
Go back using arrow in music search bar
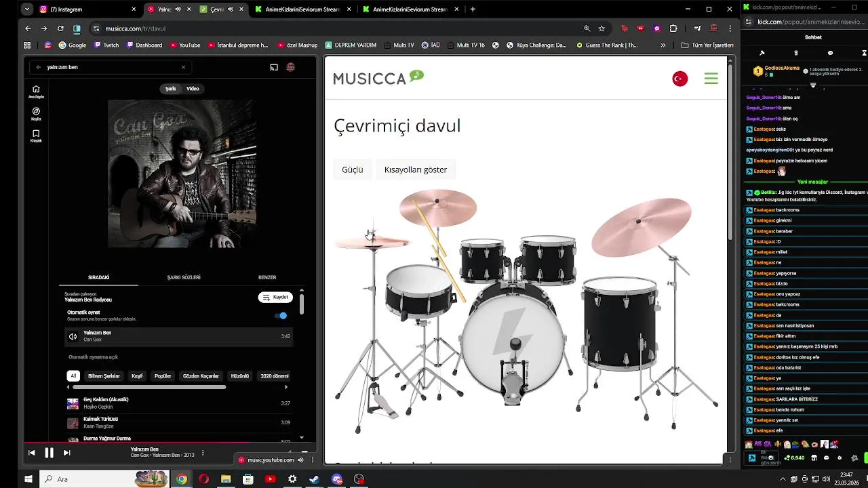[39, 67]
